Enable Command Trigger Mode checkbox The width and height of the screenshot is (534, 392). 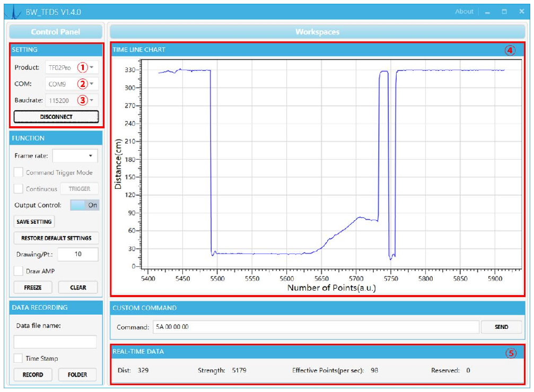(x=19, y=172)
